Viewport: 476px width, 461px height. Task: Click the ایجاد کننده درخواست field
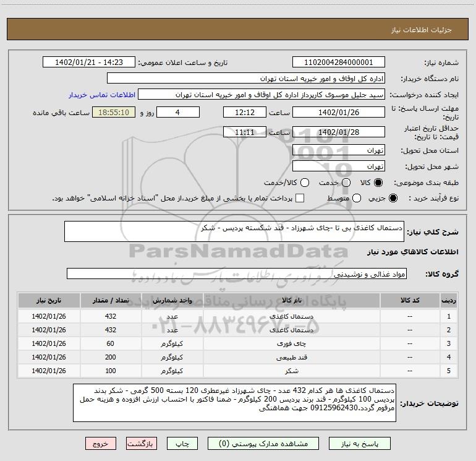[261, 95]
